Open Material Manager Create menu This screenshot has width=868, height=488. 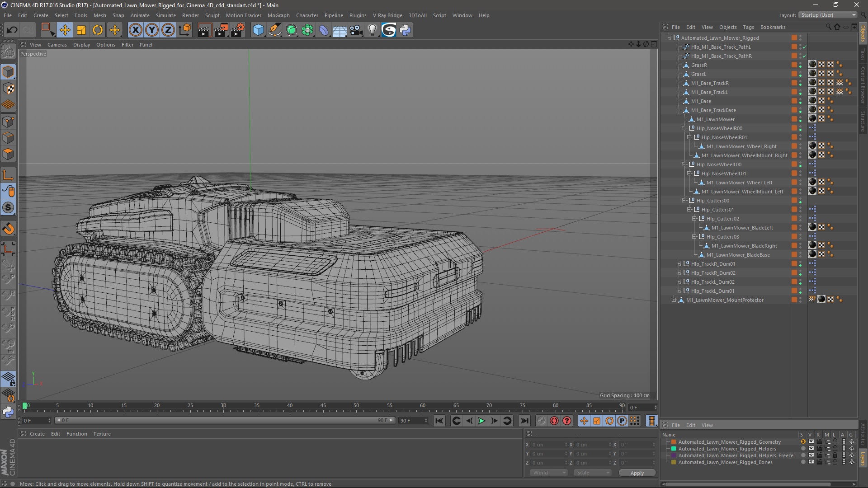[37, 434]
